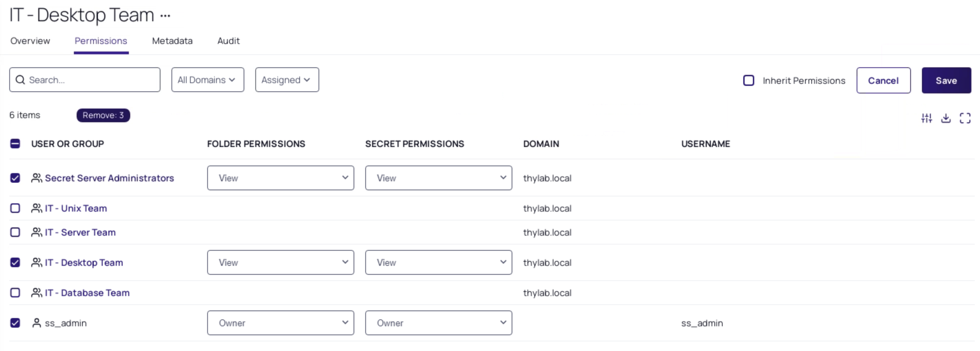Click the group icon beside Secret Server Administrators
The image size is (980, 351).
pos(36,178)
